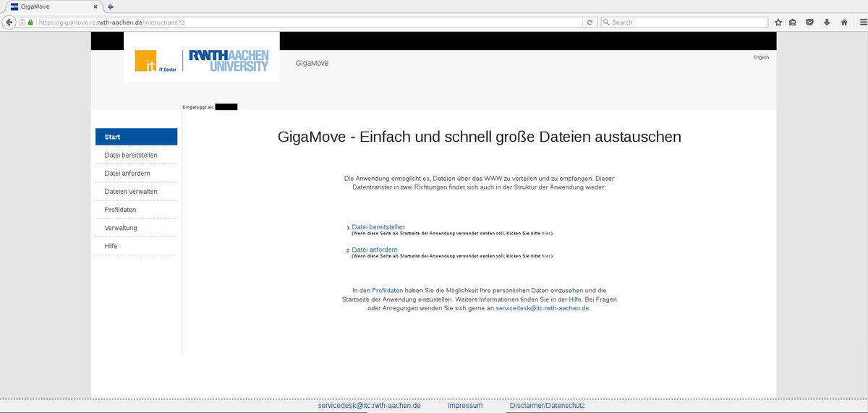Bookmark this page with the star icon
This screenshot has width=868, height=413.
click(x=779, y=22)
